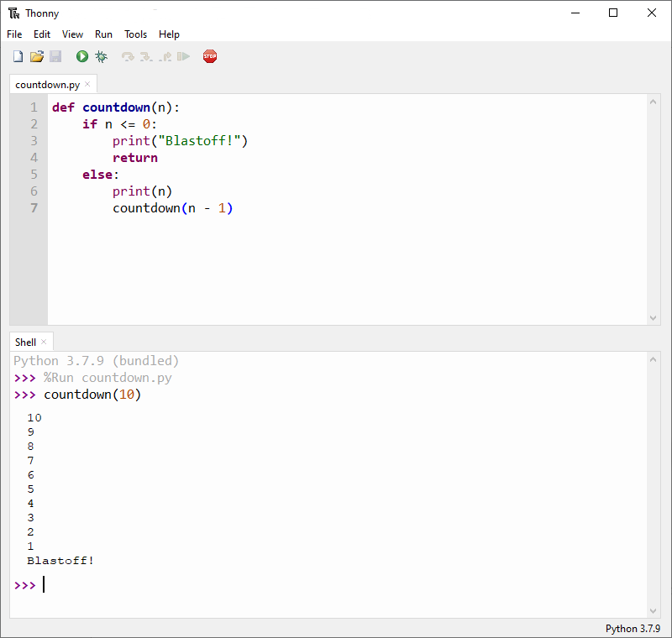Screen dimensions: 672x638
Task: Click Shell scrollbar up arrow
Action: (x=654, y=359)
